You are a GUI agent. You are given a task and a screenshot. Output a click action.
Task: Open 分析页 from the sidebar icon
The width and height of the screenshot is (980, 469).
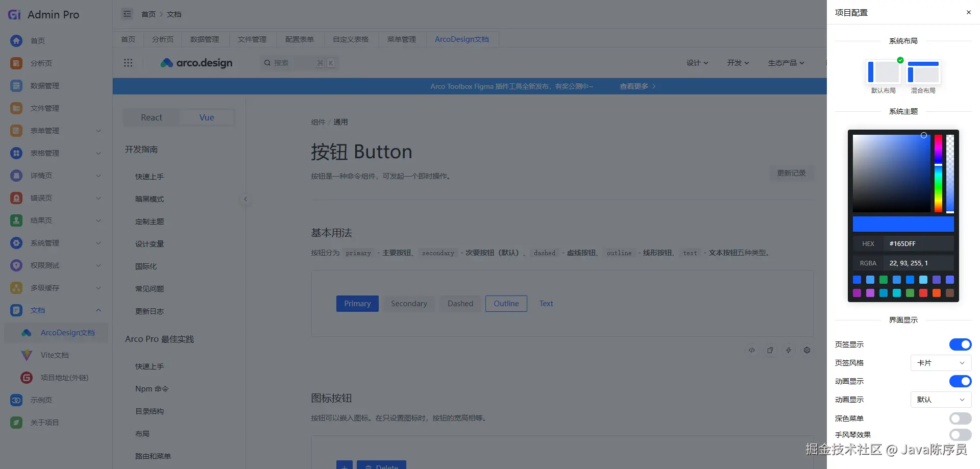click(16, 63)
